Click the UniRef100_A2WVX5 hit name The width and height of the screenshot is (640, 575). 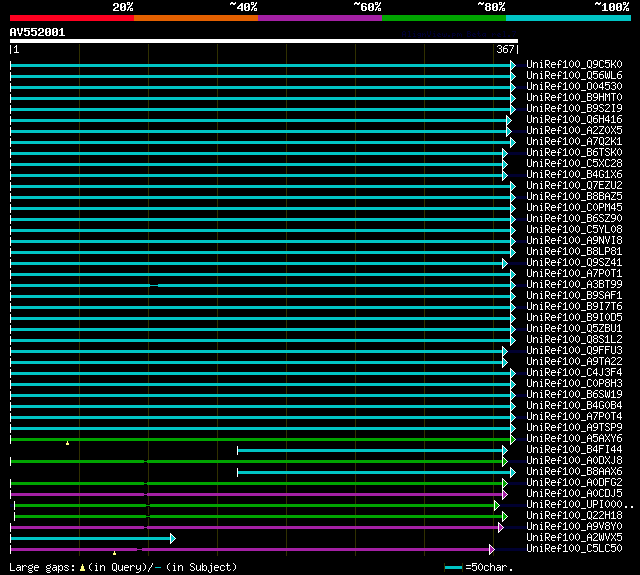click(x=574, y=538)
